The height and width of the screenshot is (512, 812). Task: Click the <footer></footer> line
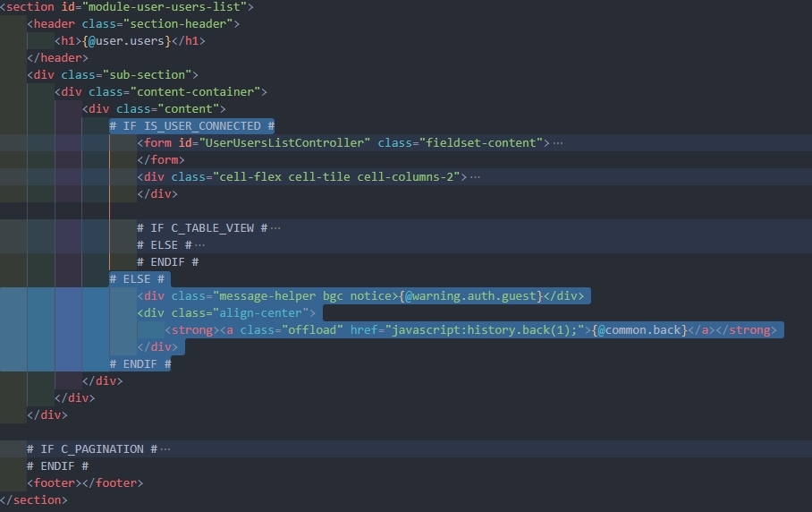(x=85, y=483)
